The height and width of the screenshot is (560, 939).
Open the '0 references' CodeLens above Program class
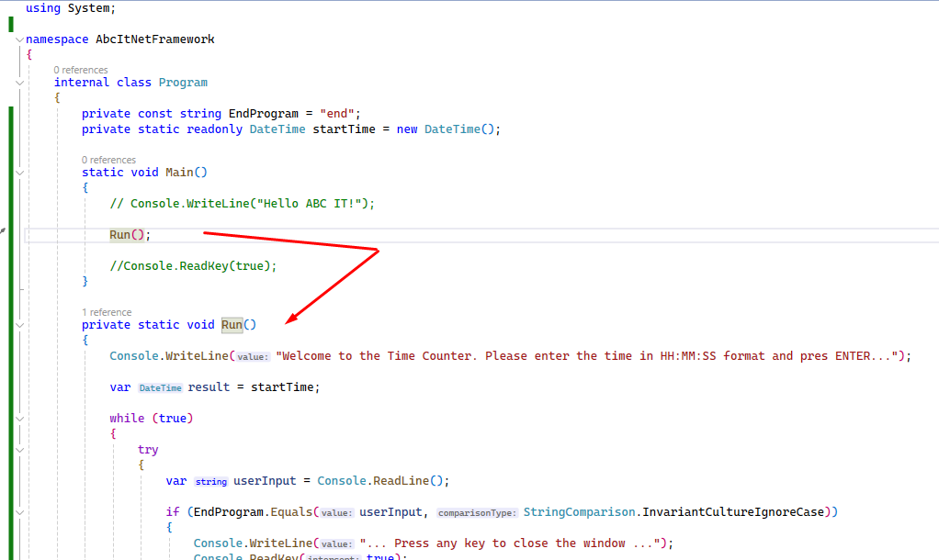click(80, 70)
